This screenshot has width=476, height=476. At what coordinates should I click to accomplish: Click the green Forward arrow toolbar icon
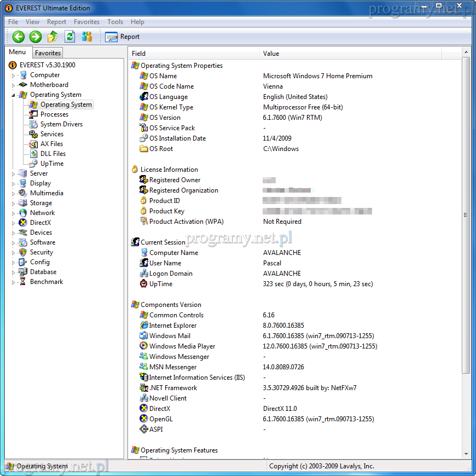36,37
